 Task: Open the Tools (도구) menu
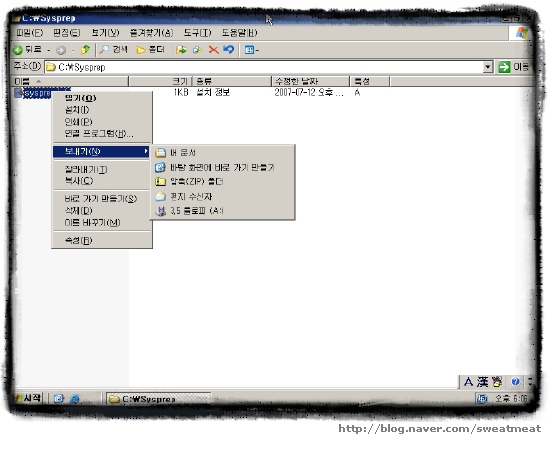[197, 33]
